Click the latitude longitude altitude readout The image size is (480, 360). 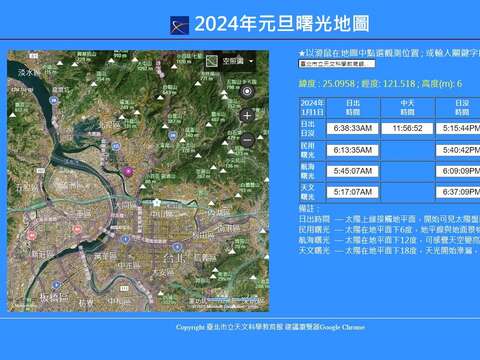coord(380,84)
